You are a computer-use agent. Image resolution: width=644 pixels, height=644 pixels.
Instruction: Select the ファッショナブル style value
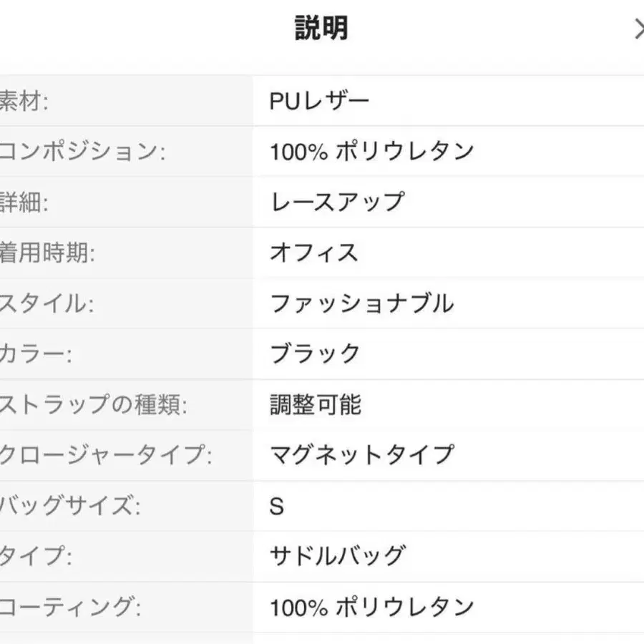tap(361, 303)
